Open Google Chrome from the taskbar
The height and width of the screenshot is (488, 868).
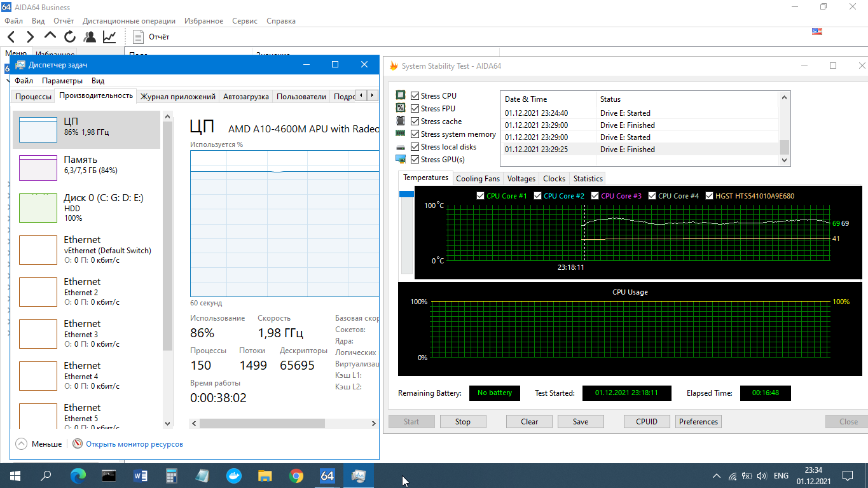pyautogui.click(x=296, y=475)
